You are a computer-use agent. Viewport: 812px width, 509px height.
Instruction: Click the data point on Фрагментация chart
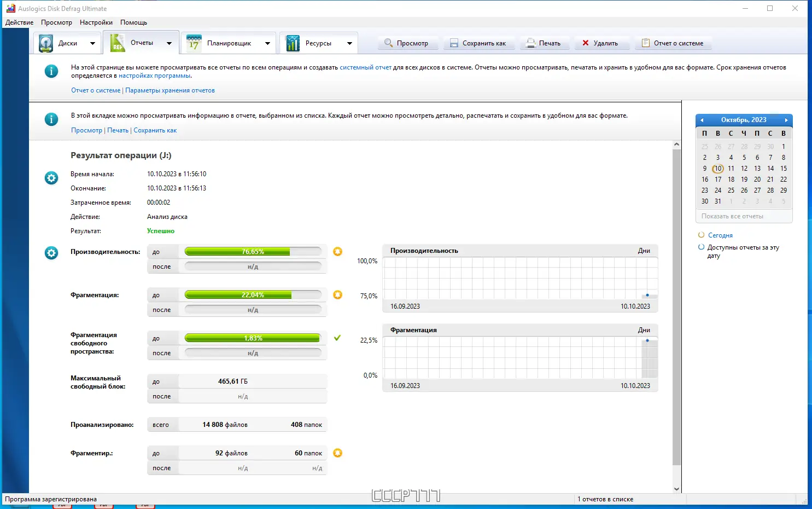(x=647, y=340)
